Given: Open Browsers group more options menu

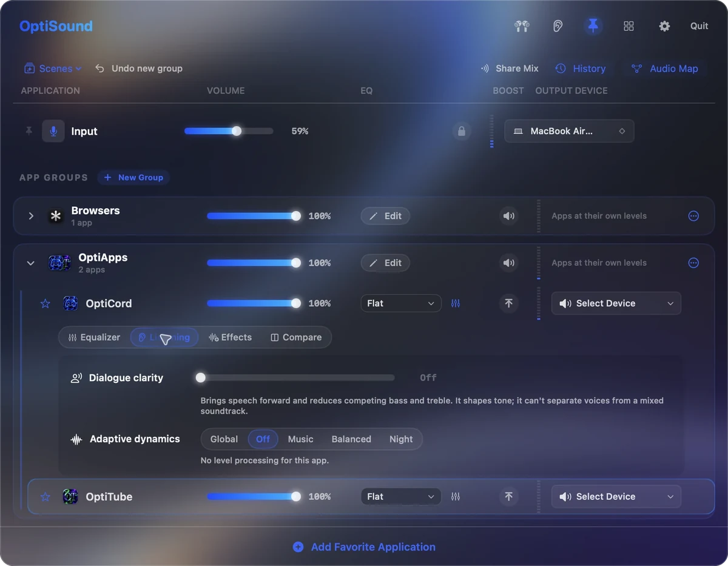Looking at the screenshot, I should click(693, 216).
